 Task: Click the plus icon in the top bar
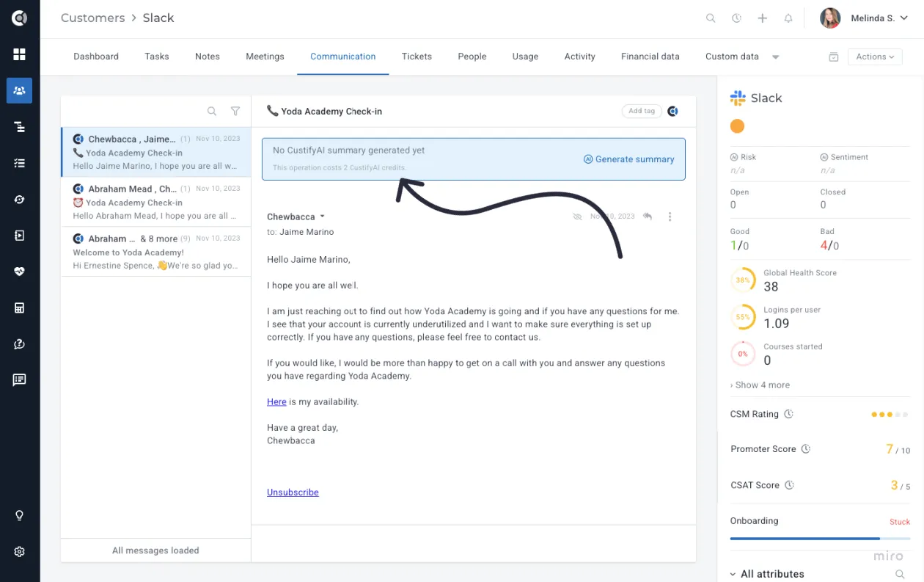coord(763,18)
